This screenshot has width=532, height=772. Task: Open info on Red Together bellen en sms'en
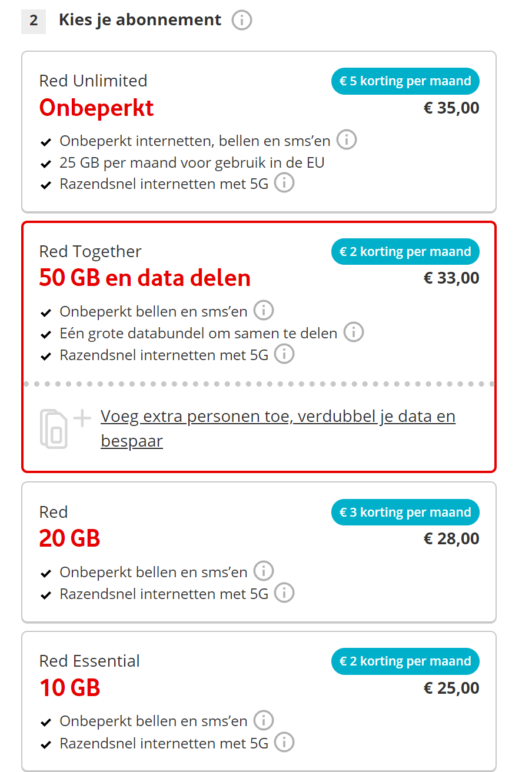tap(264, 310)
